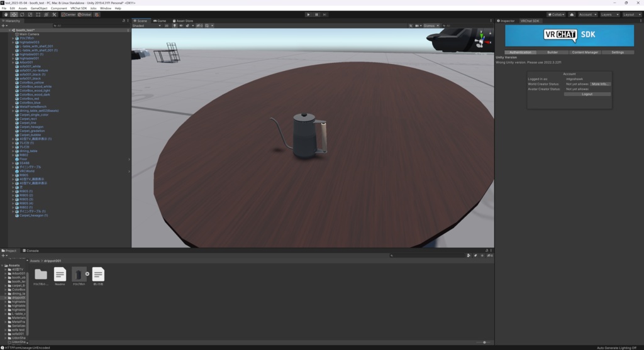The height and width of the screenshot is (350, 644).
Task: Expand the drip pot prefab arrow button
Action: (x=87, y=274)
